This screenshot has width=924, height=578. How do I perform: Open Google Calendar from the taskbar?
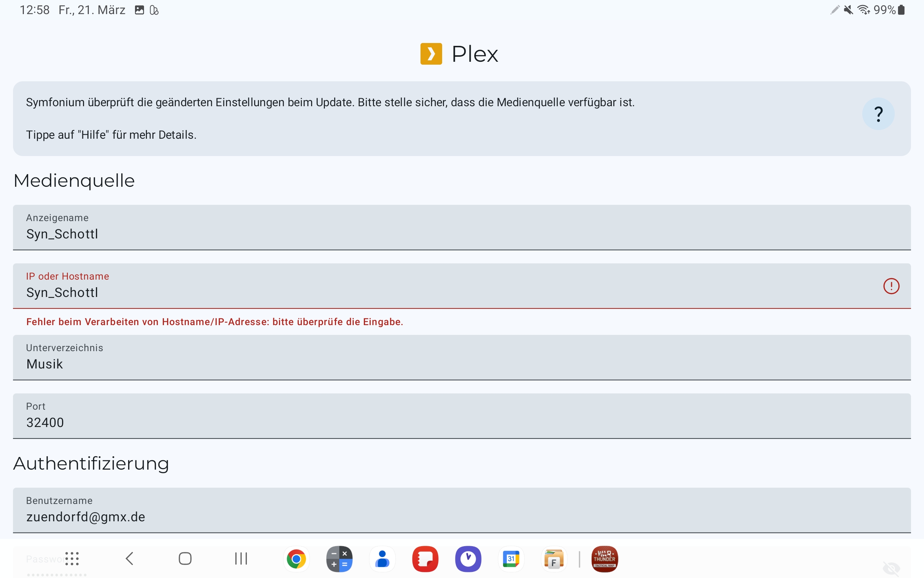tap(511, 559)
